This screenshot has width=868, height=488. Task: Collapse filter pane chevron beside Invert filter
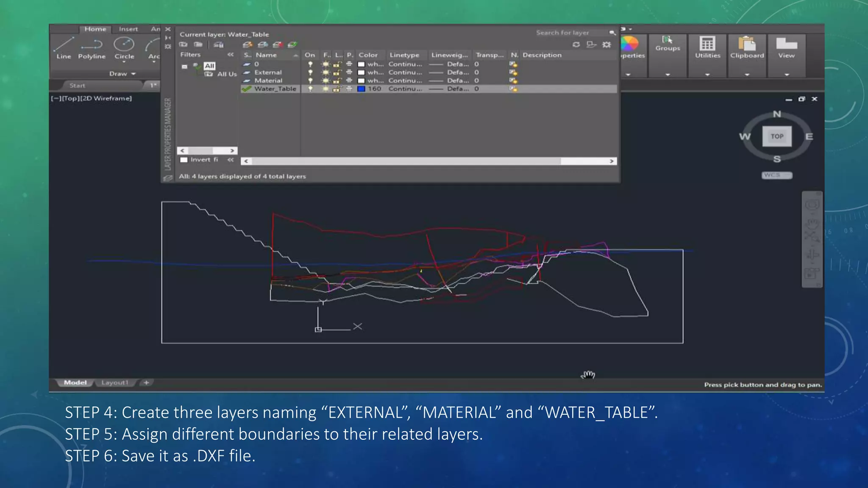pos(231,160)
